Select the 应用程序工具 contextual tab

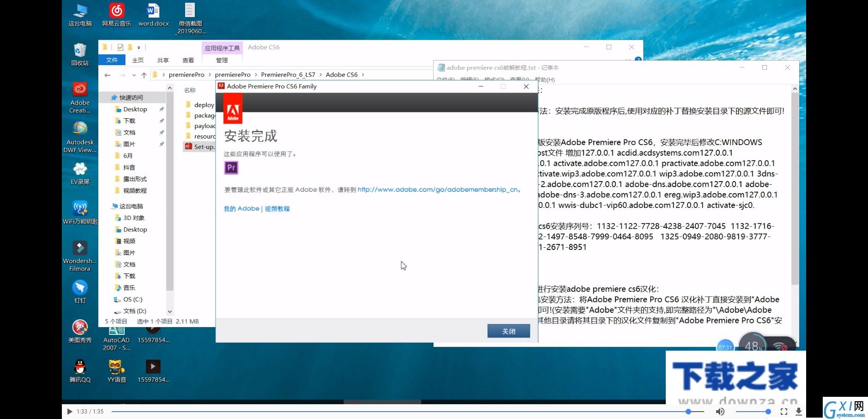pyautogui.click(x=222, y=48)
